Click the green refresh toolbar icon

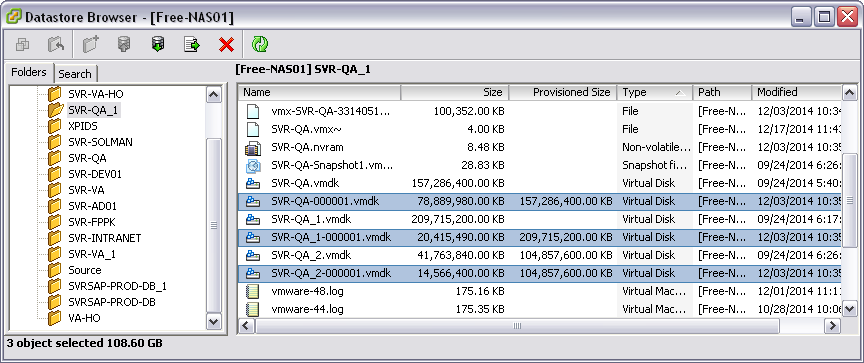pos(260,45)
